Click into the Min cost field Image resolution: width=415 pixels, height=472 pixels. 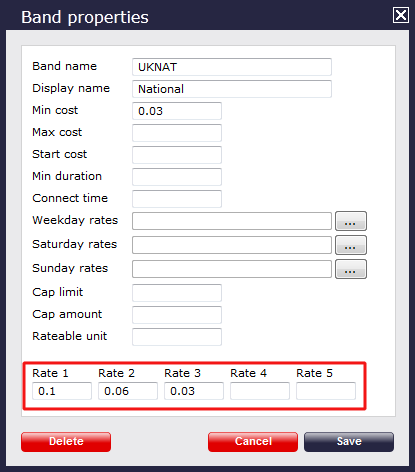(177, 111)
